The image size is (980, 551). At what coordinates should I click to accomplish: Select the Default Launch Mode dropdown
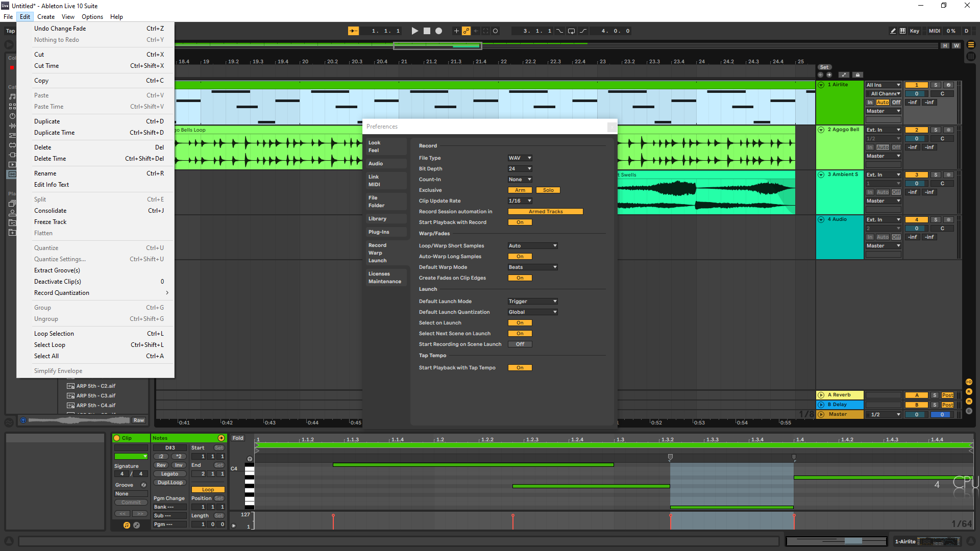point(532,300)
